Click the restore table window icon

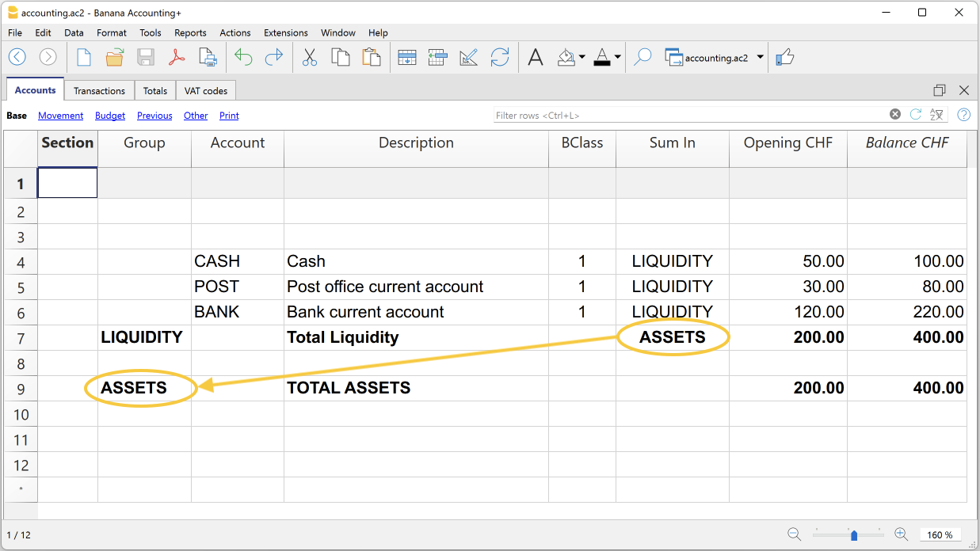[x=940, y=90]
